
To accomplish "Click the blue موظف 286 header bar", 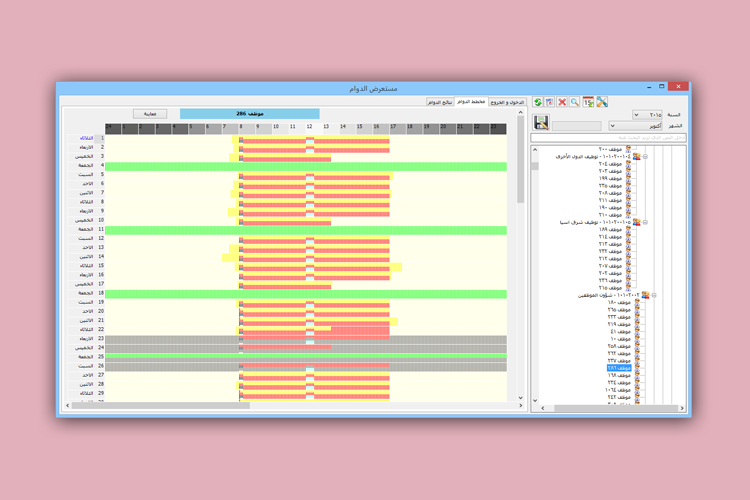I will coord(250,114).
